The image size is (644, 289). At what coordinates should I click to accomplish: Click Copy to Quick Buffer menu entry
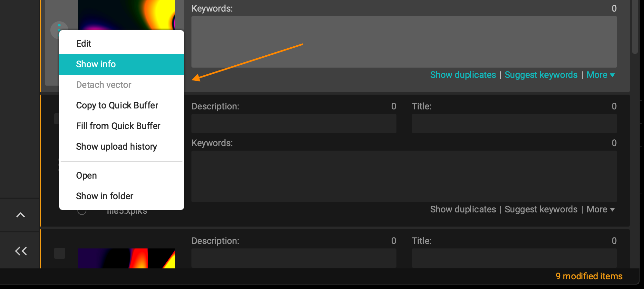click(x=117, y=105)
